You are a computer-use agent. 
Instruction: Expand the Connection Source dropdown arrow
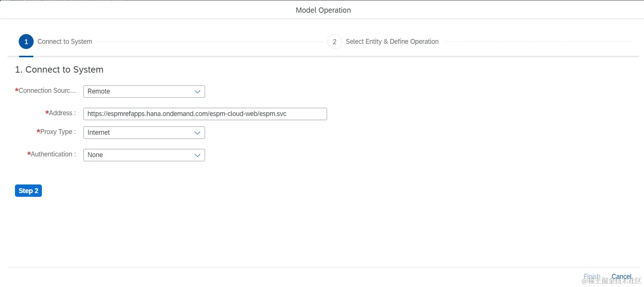point(197,92)
